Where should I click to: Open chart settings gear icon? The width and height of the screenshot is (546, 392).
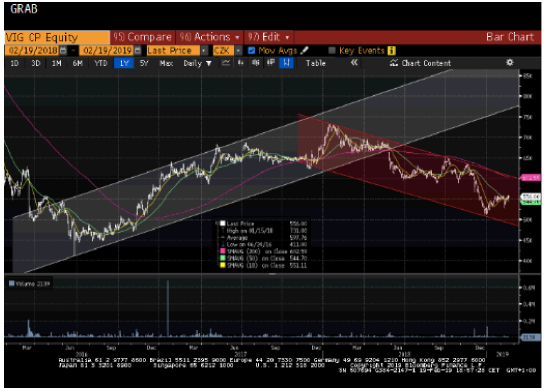click(509, 63)
